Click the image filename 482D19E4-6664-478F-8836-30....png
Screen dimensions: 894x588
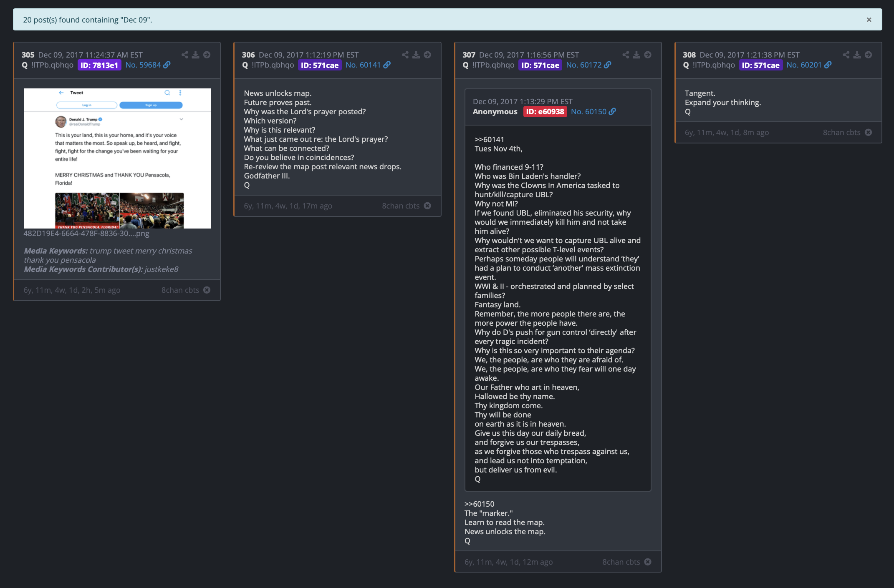coord(86,234)
